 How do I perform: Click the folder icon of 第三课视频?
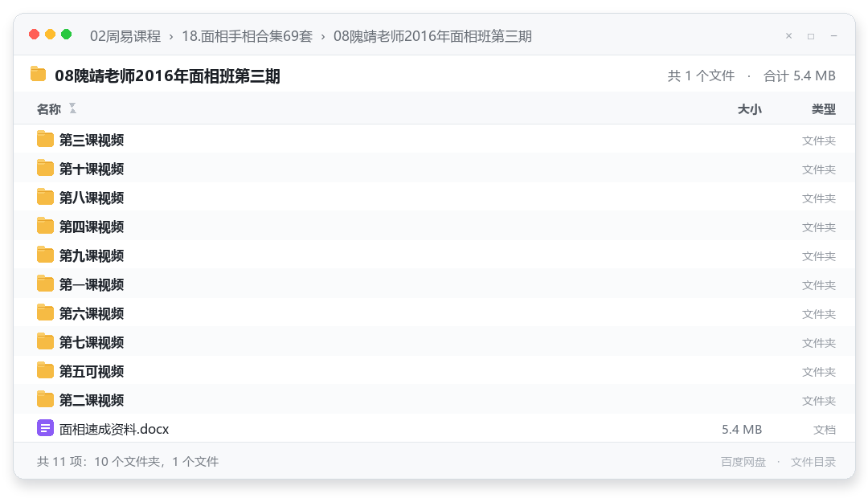click(45, 140)
